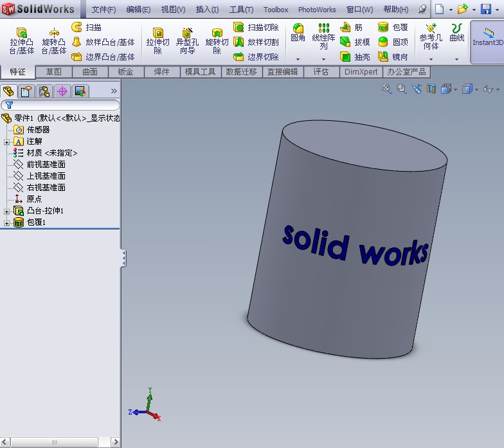Viewport: 504px width, 448px height.
Task: Open 参考几何体 reference geometry tool
Action: (x=431, y=36)
